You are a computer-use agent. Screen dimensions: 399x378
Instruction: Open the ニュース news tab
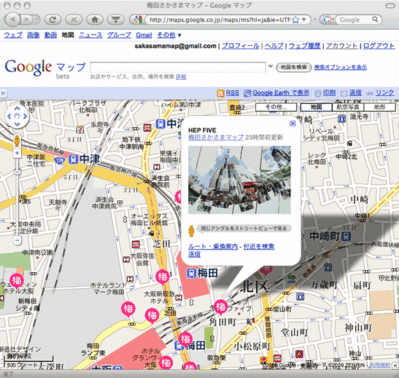(90, 35)
